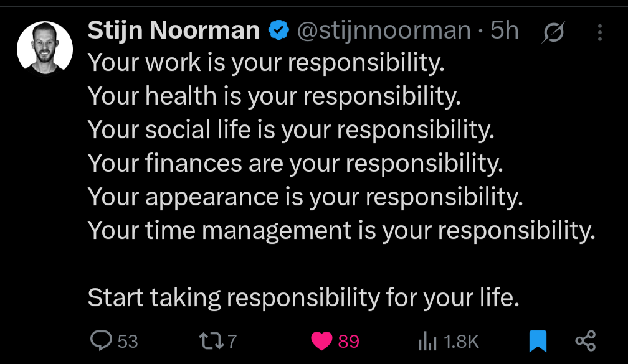
Task: Click the Grok slashed-circle icon
Action: pos(554,32)
